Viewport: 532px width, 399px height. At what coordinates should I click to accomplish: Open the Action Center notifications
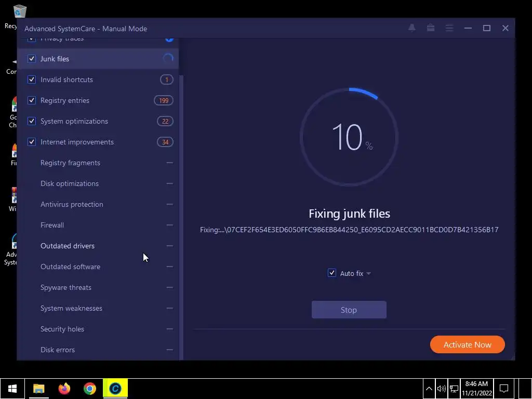click(504, 389)
